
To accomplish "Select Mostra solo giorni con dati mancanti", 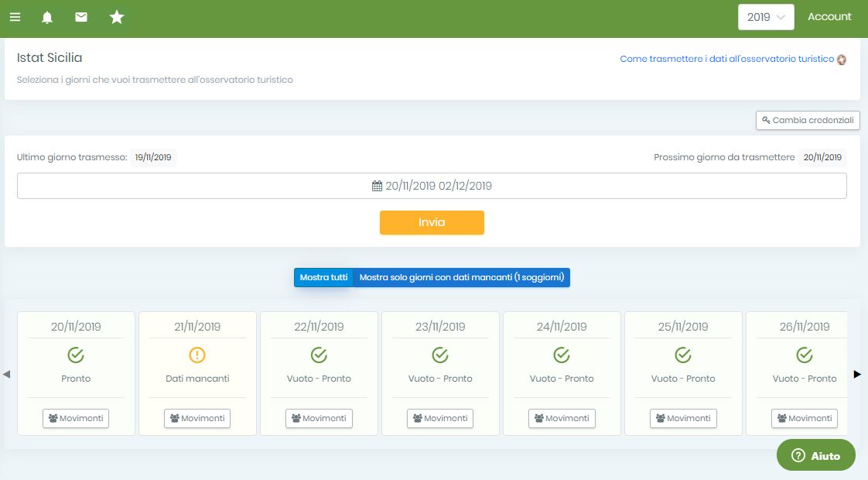I will (462, 277).
